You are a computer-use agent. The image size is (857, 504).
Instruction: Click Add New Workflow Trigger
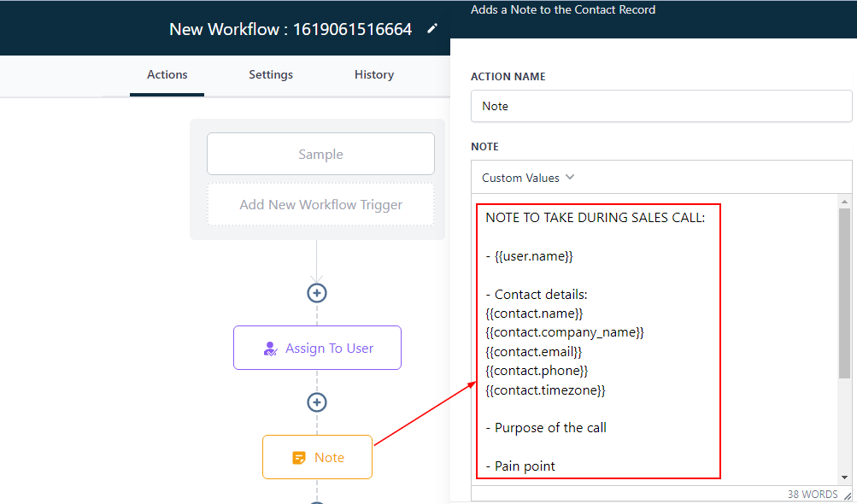click(x=320, y=205)
